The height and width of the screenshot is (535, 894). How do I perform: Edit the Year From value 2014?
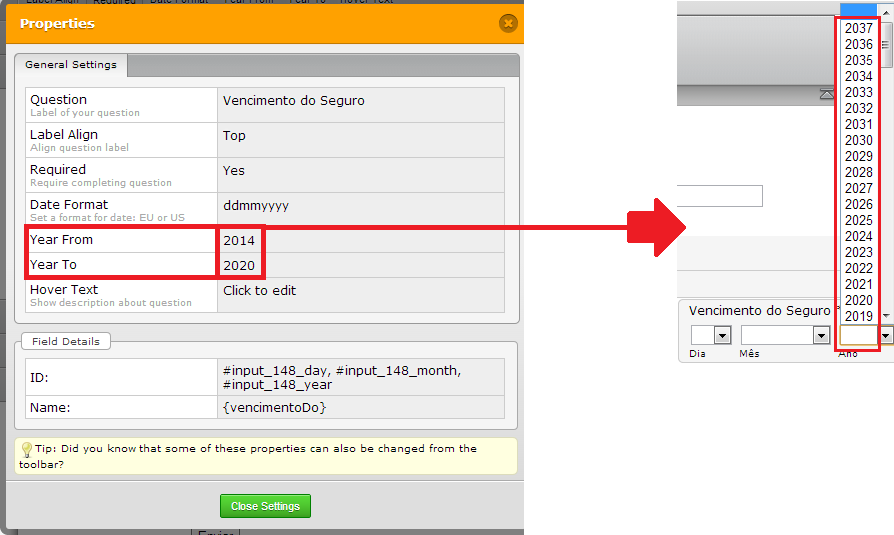(239, 241)
